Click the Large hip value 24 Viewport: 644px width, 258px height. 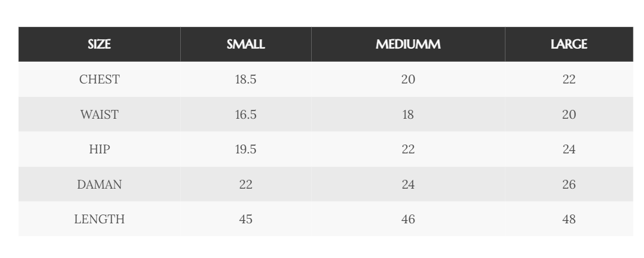tap(569, 149)
